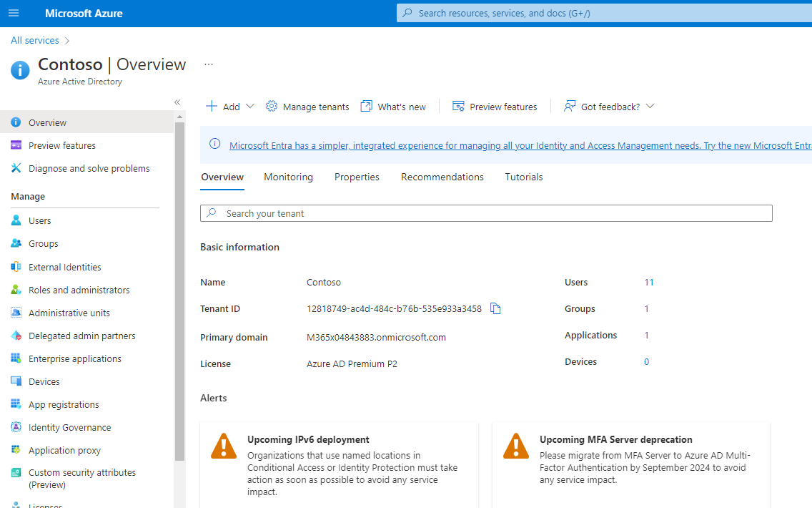Open the portal hamburger menu
Screen dimensions: 812x508
(14, 14)
